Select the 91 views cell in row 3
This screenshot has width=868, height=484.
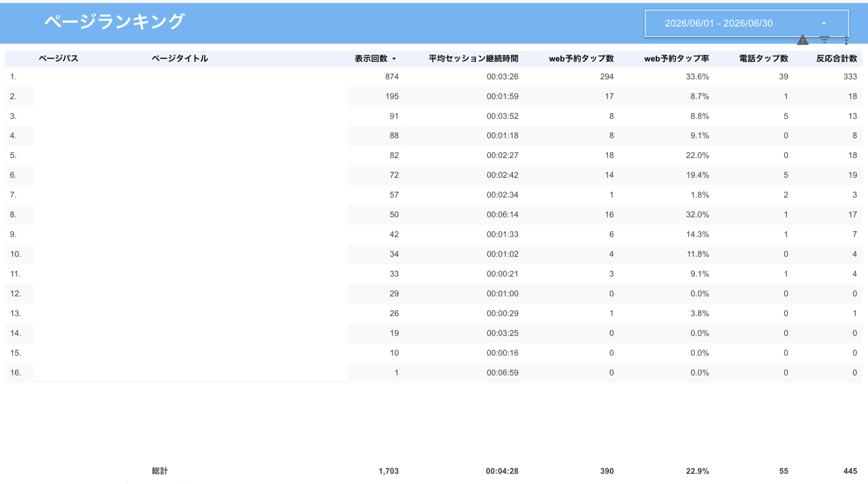click(394, 116)
